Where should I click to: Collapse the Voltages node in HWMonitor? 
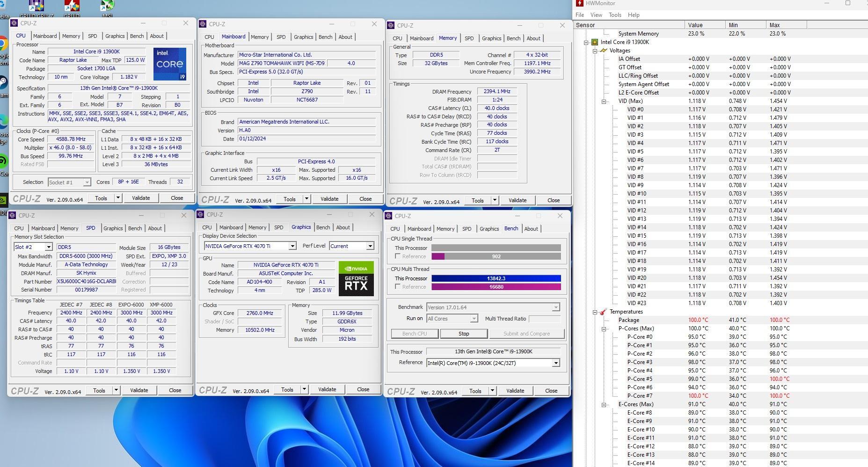(x=595, y=51)
